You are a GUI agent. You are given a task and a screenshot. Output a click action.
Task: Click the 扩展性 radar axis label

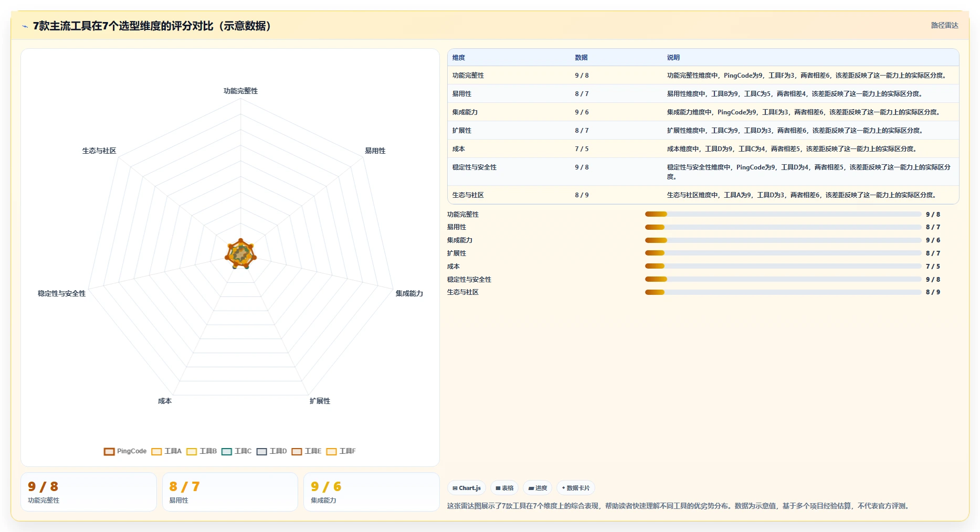click(x=320, y=401)
